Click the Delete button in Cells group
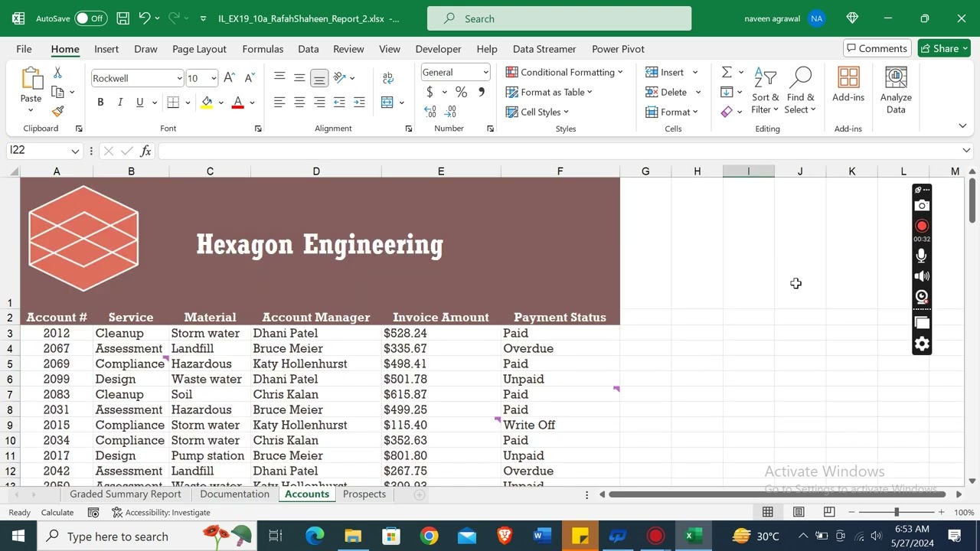The image size is (980, 551). pos(672,92)
